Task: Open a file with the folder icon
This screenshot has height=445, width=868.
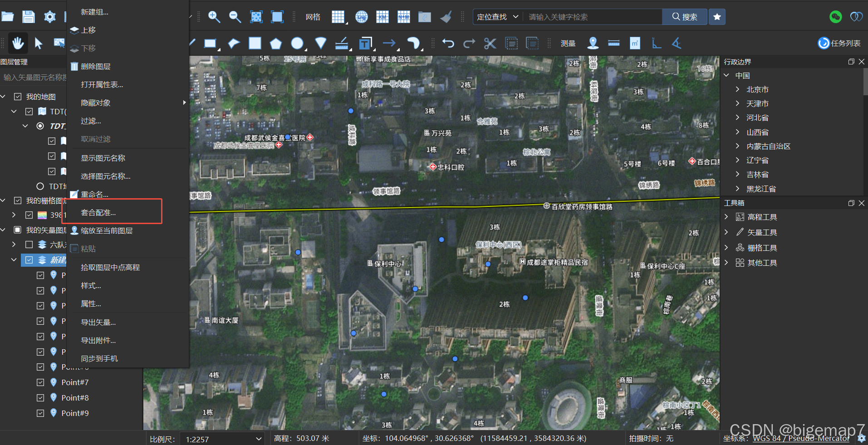Action: coord(7,17)
